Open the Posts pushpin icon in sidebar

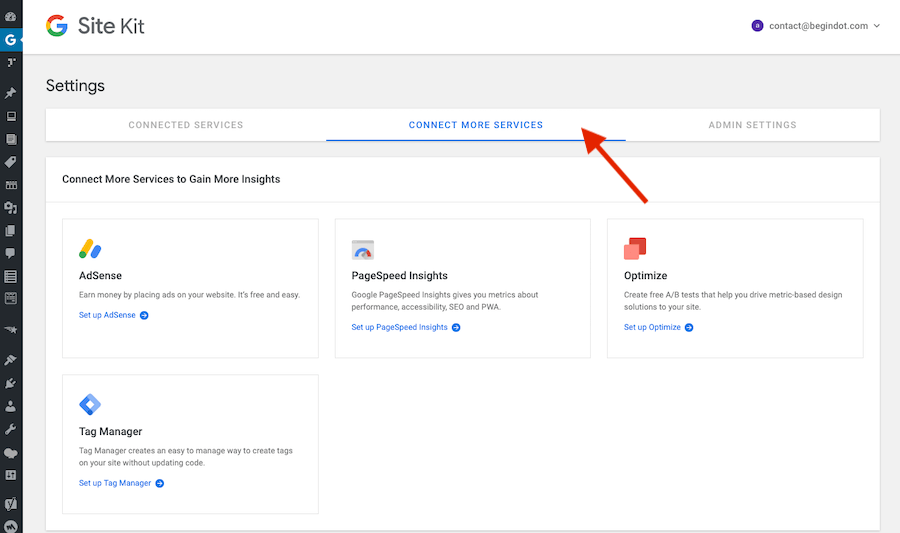click(10, 92)
